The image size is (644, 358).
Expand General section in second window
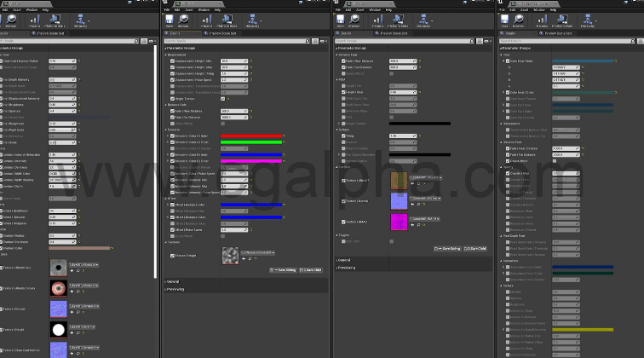[x=165, y=281]
